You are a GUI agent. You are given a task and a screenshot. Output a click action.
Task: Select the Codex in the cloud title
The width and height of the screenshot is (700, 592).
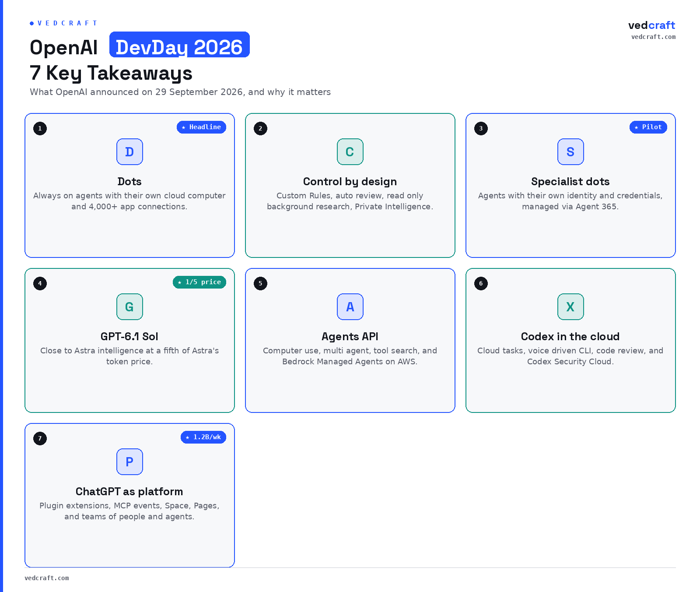(570, 336)
